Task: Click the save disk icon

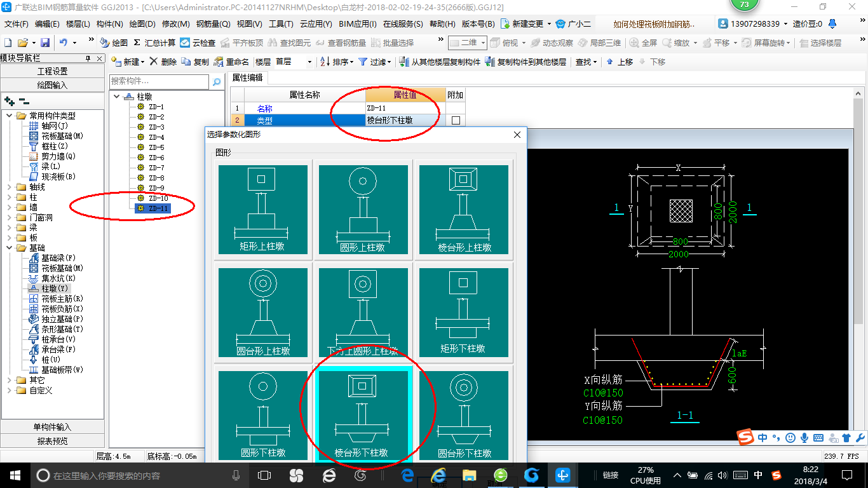Action: point(45,43)
